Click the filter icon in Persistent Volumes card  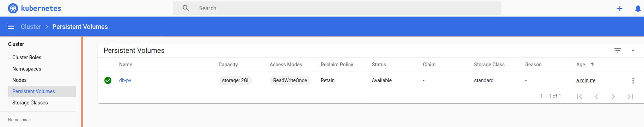click(x=618, y=50)
